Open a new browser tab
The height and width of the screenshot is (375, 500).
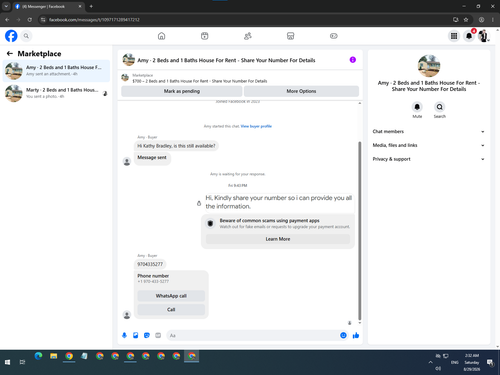pos(91,6)
